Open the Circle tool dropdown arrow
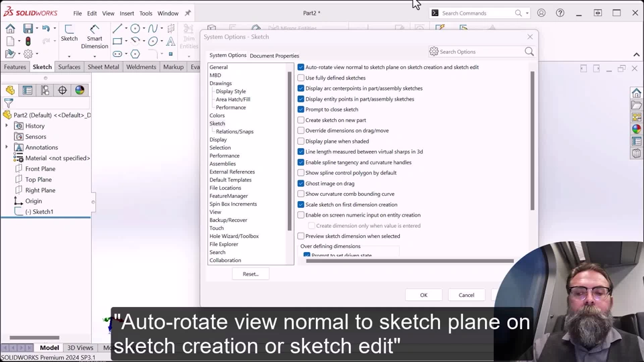 pos(144,28)
